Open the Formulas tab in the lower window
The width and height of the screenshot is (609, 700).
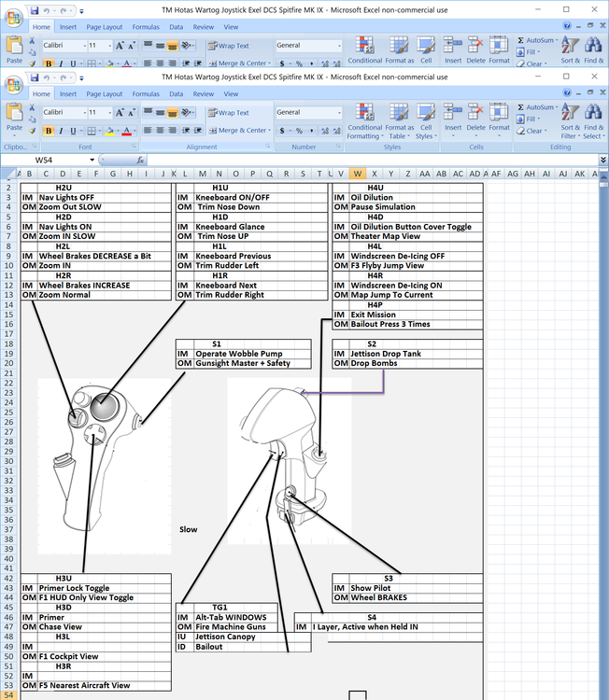coord(146,94)
